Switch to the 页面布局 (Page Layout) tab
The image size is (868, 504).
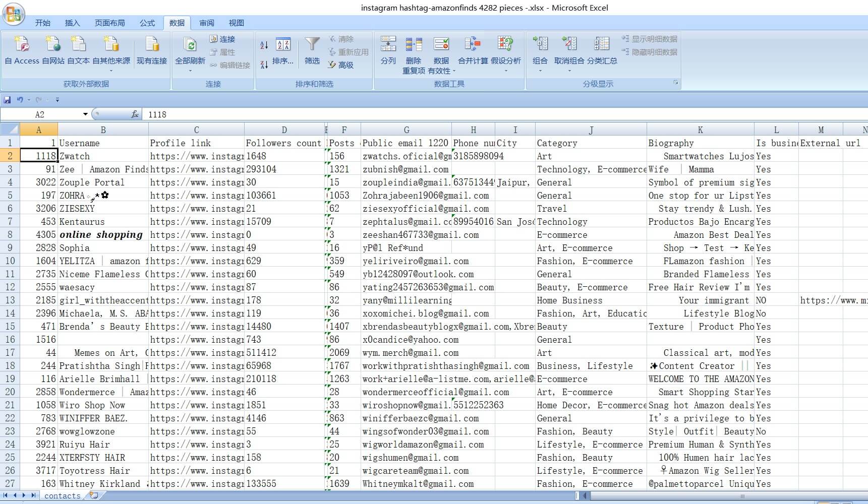(110, 23)
